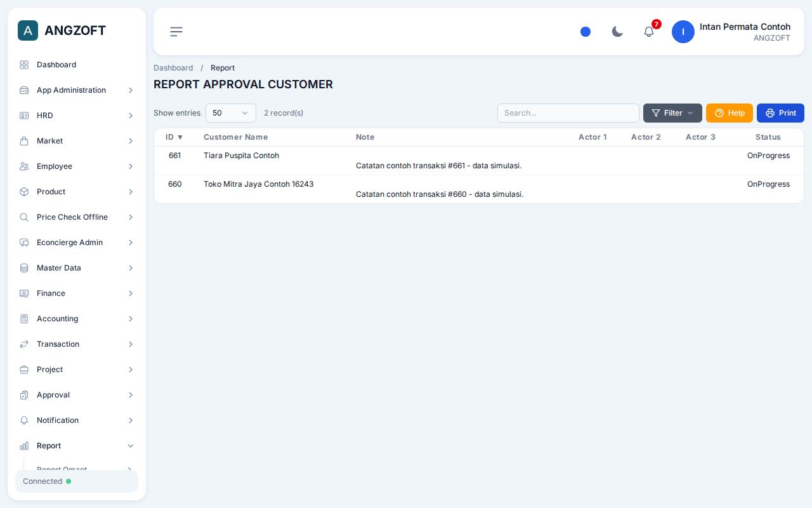The height and width of the screenshot is (508, 812).
Task: Click the Note column header
Action: tap(365, 137)
